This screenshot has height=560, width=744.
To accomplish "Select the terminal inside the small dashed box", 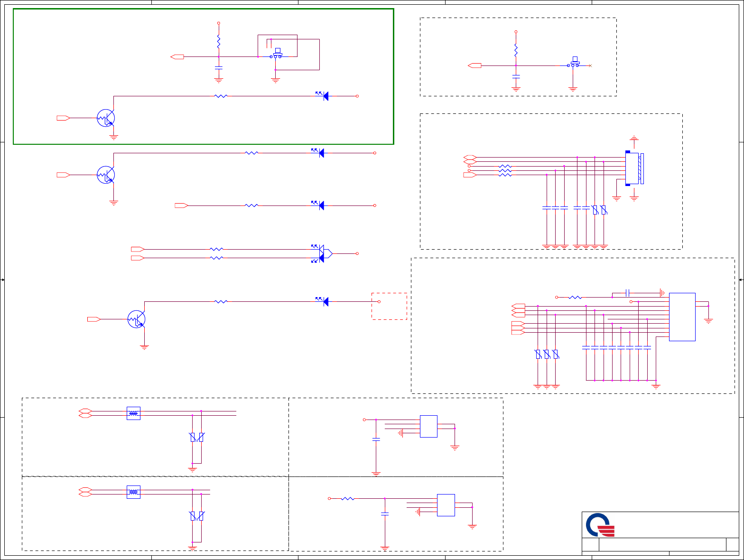I will pyautogui.click(x=379, y=301).
